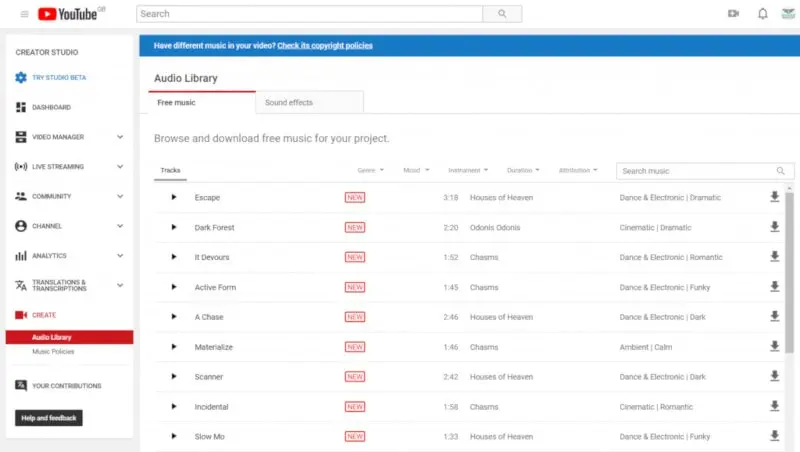
Task: Download the Scanner track
Action: [774, 376]
